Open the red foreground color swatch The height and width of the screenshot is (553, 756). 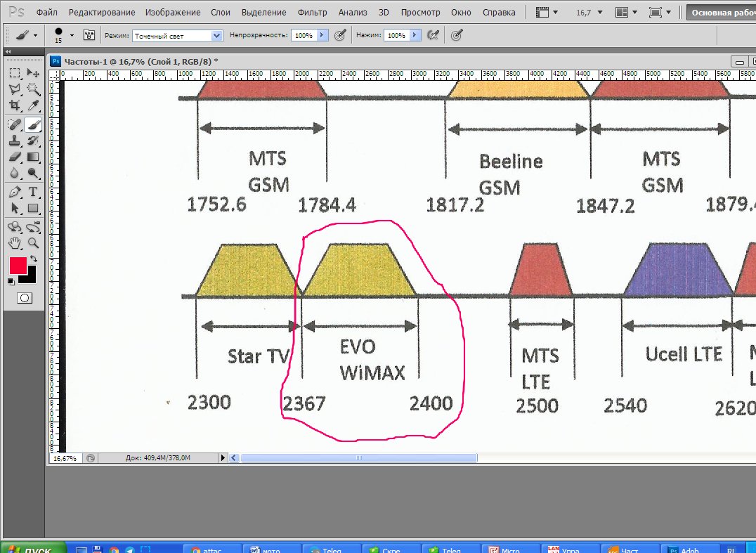(18, 266)
